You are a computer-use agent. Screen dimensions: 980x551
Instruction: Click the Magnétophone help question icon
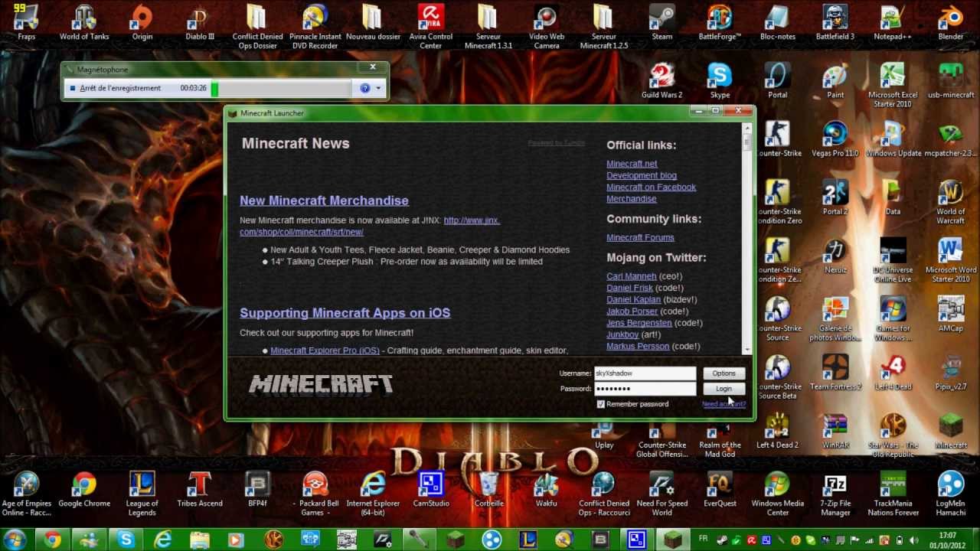pyautogui.click(x=365, y=88)
